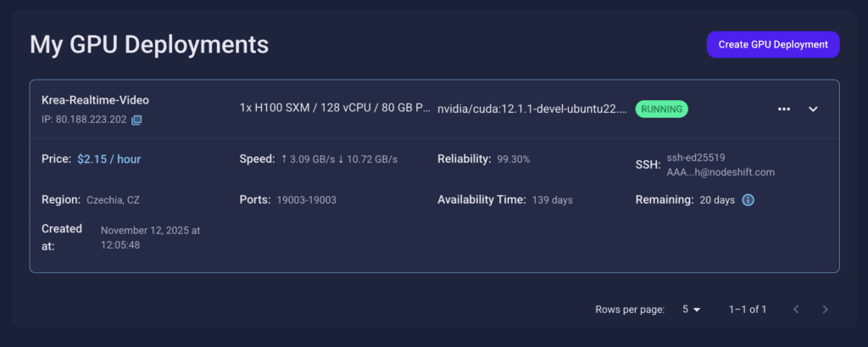Collapse the Krea-Realtime-Video deployment details

(x=812, y=109)
